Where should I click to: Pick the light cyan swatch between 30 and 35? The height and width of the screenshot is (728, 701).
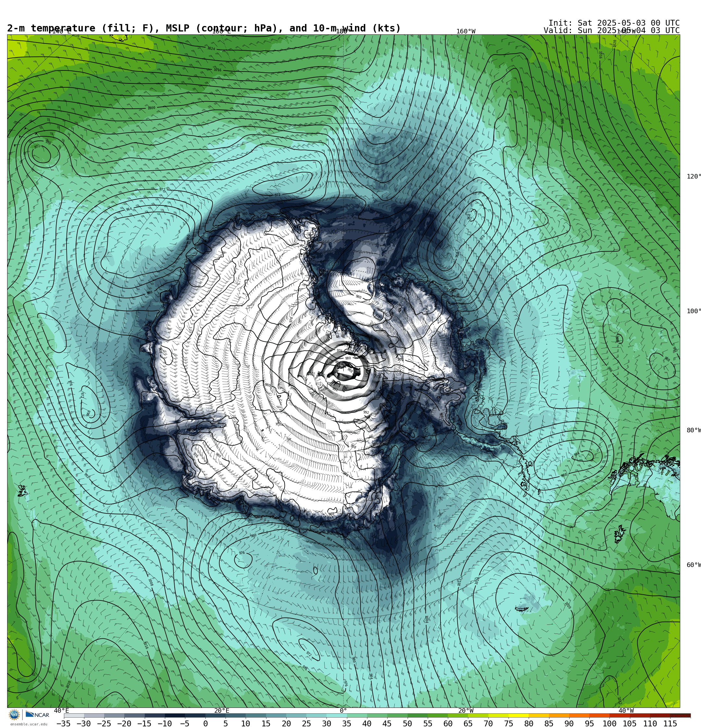coord(336,715)
